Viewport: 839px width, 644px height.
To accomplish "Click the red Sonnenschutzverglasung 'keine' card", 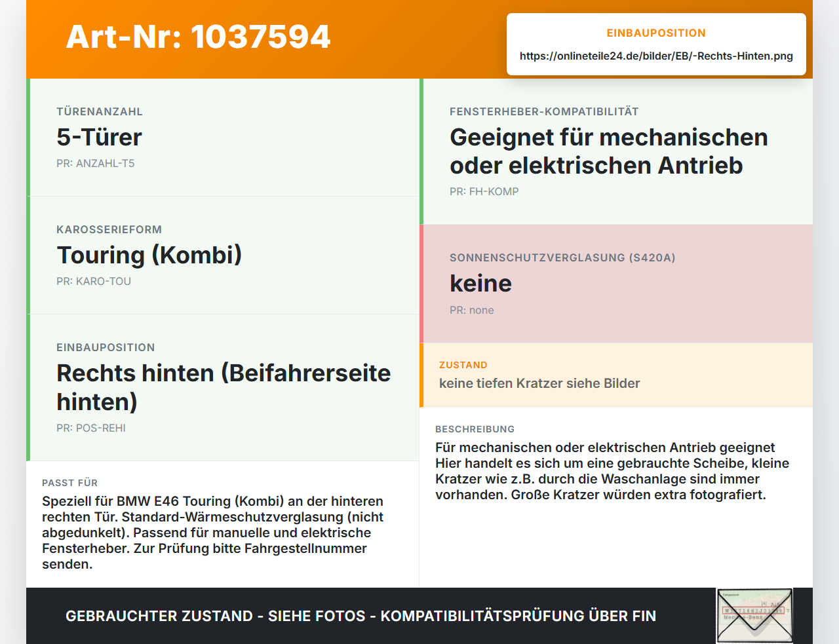I will coord(616,284).
